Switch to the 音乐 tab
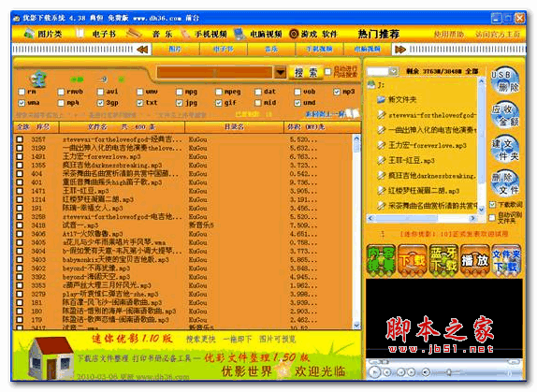 pos(271,50)
